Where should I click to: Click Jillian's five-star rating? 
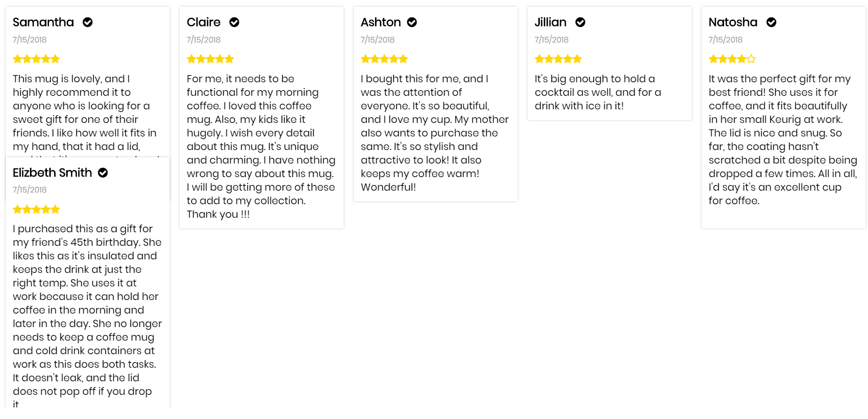(558, 59)
